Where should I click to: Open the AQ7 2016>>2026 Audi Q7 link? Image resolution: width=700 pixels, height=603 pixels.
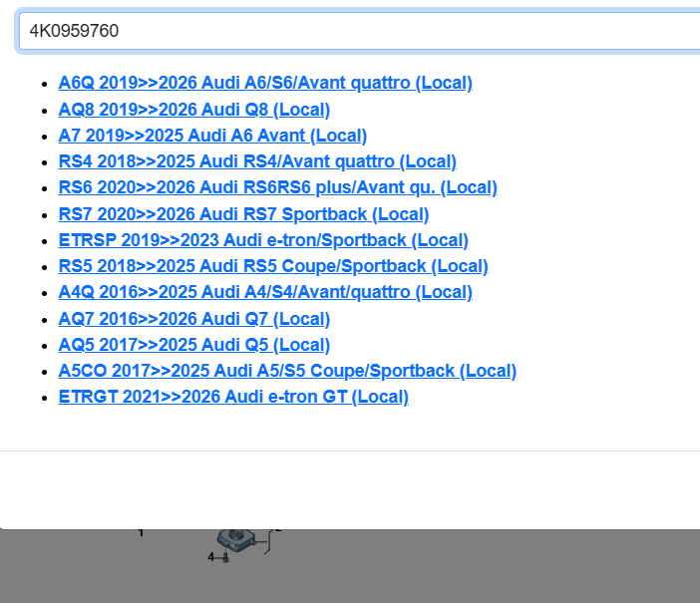(193, 319)
